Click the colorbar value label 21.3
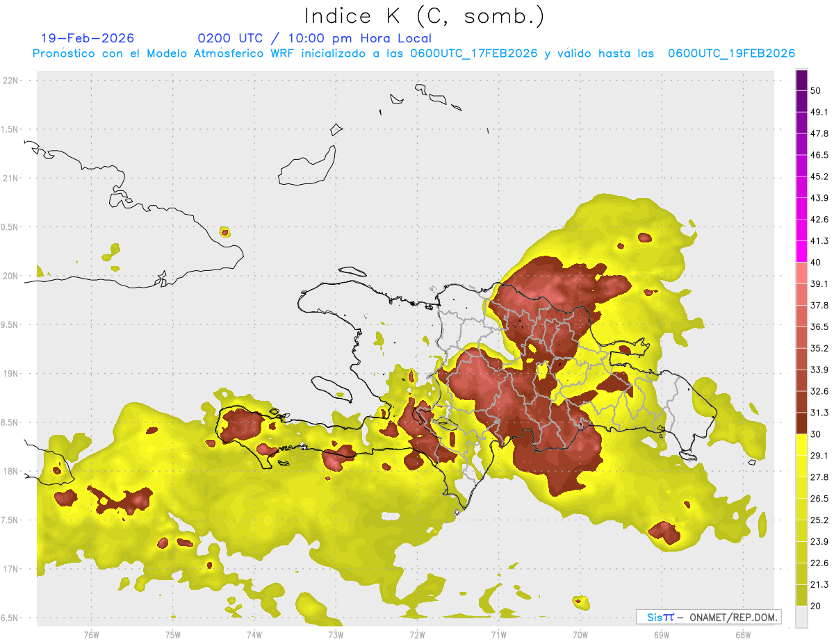Image resolution: width=834 pixels, height=644 pixels. coord(819,584)
